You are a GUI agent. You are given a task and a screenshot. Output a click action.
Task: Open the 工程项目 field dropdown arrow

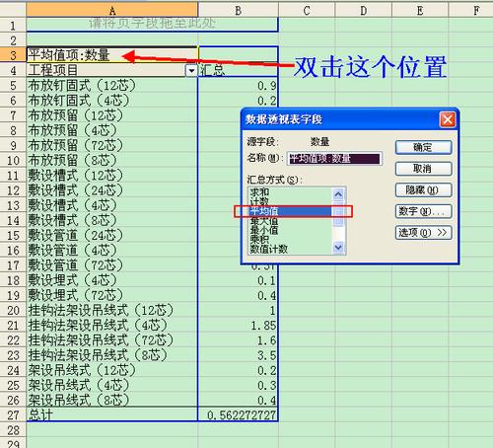[191, 70]
